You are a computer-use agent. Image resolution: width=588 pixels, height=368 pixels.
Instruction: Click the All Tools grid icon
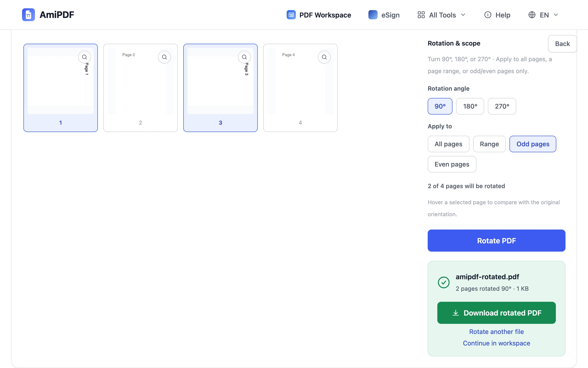(421, 15)
